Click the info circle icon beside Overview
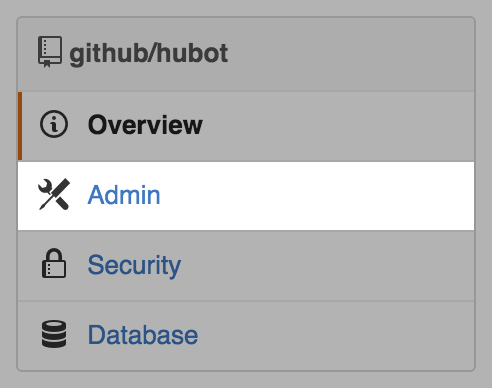 coord(54,124)
